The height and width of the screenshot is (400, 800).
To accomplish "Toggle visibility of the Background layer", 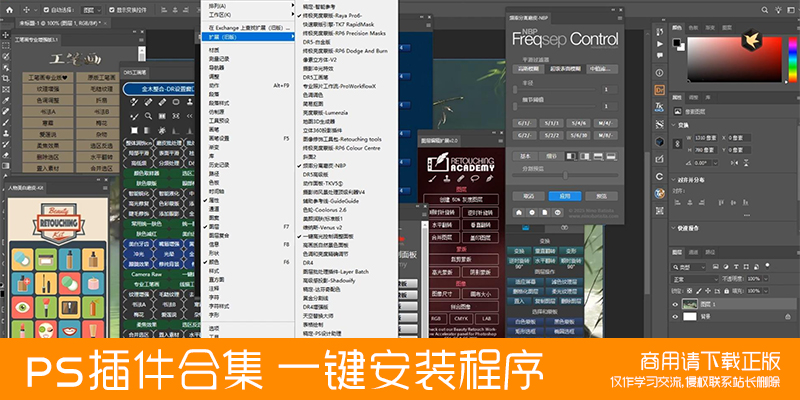I will tap(675, 317).
